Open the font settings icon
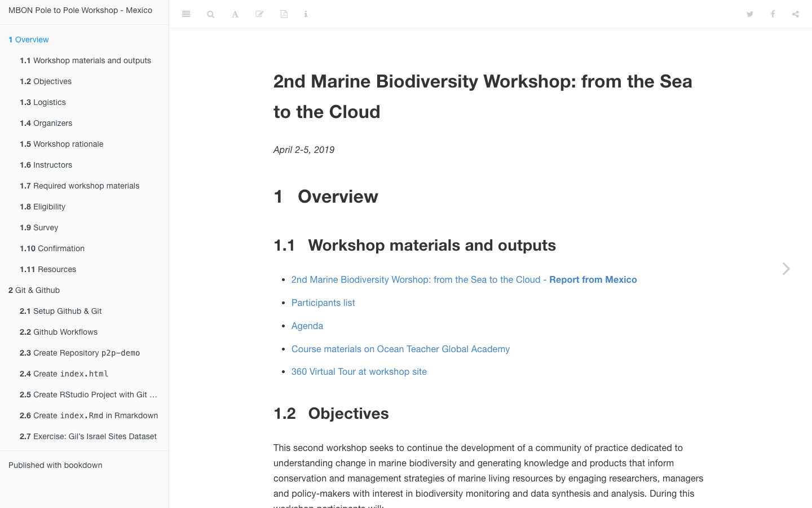 coord(235,14)
